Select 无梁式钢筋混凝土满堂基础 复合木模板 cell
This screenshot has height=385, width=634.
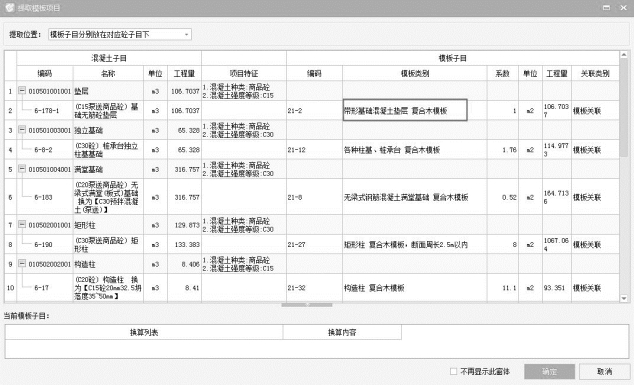pos(415,197)
